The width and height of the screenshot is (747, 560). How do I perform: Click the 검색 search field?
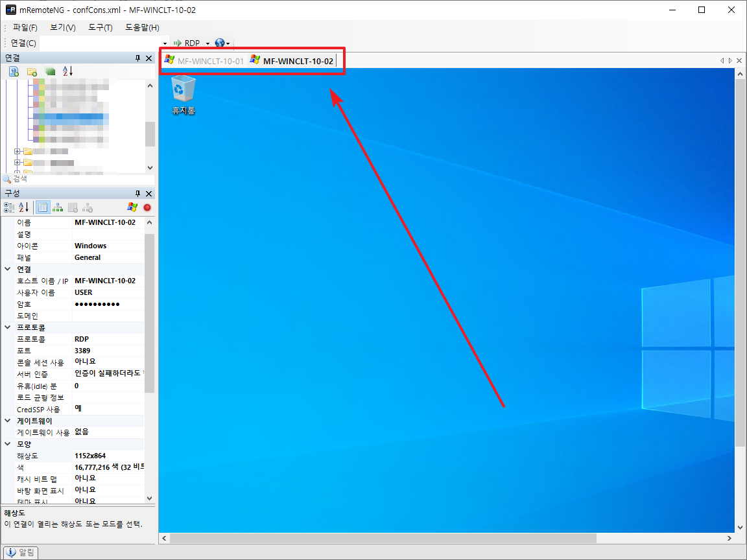(83, 179)
